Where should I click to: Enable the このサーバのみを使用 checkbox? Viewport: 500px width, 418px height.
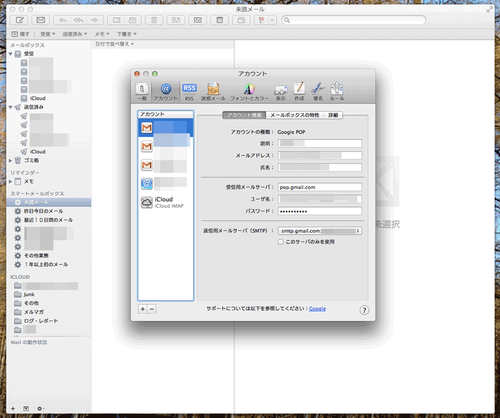tap(281, 242)
